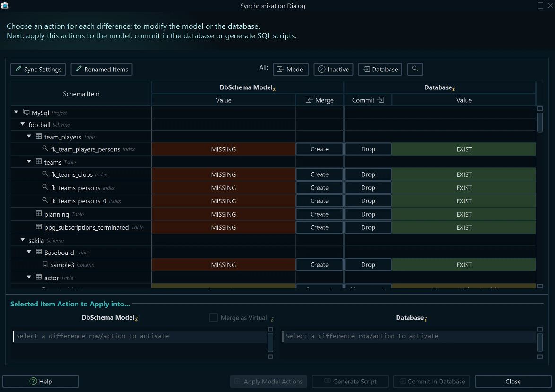Open the Renamed Items dialog
The width and height of the screenshot is (555, 392).
click(x=101, y=69)
